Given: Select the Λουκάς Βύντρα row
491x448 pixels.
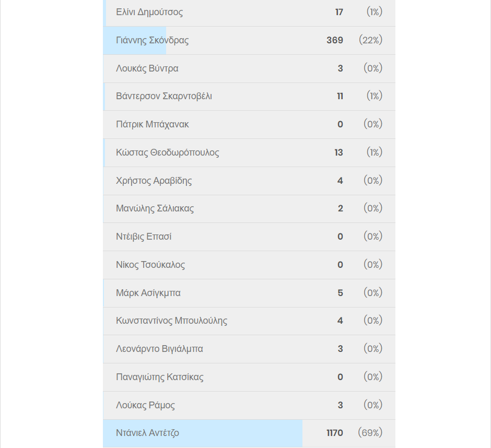Looking at the screenshot, I should (249, 68).
